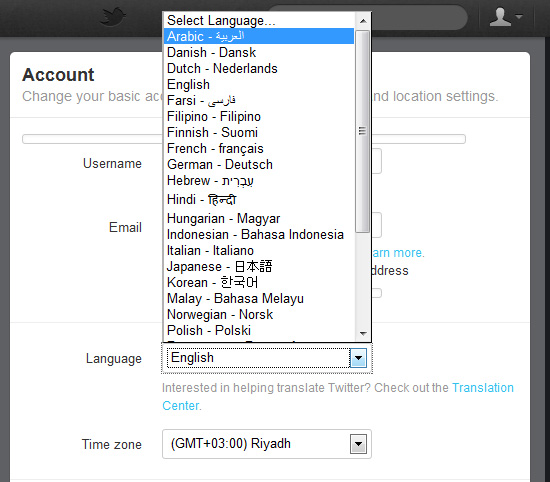Click the Account page heading
Screen dimensions: 550x482
58,75
